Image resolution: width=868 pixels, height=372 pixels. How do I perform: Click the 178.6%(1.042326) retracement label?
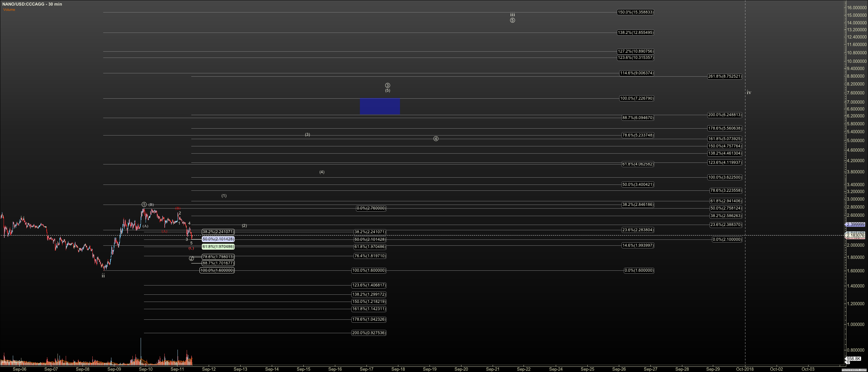[369, 319]
